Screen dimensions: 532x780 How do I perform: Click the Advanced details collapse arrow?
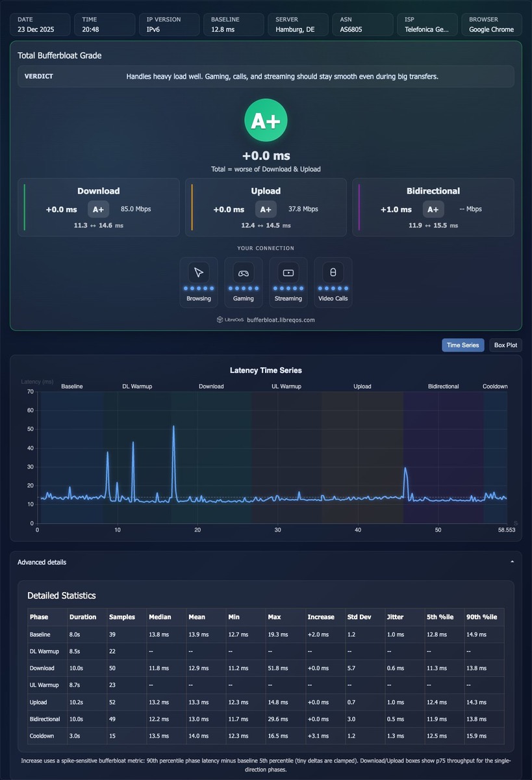pos(512,562)
